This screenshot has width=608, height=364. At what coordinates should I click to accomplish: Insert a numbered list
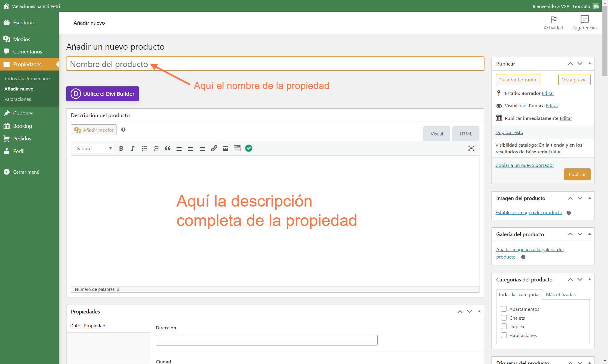tap(156, 148)
